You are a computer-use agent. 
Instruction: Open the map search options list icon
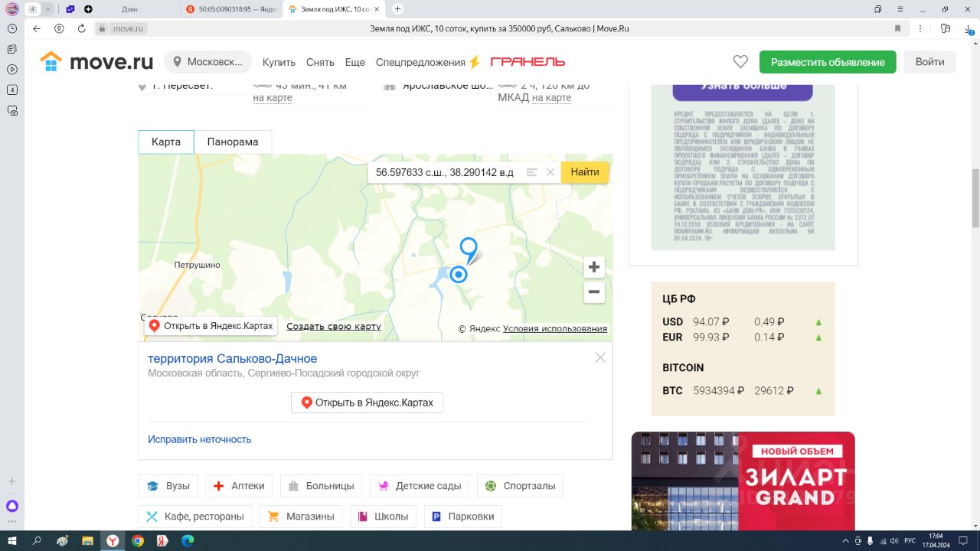(x=531, y=172)
